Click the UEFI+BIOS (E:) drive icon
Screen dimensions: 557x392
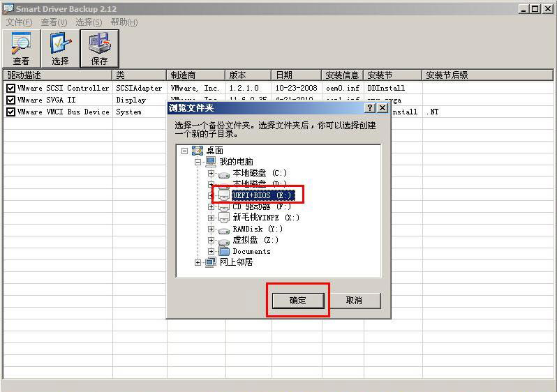click(x=224, y=195)
